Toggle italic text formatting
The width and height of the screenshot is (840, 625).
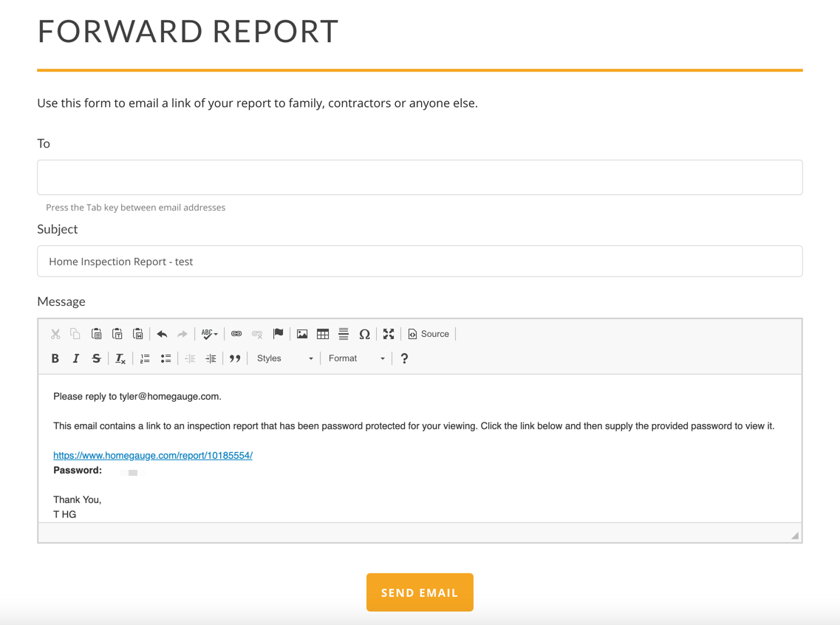(x=75, y=358)
